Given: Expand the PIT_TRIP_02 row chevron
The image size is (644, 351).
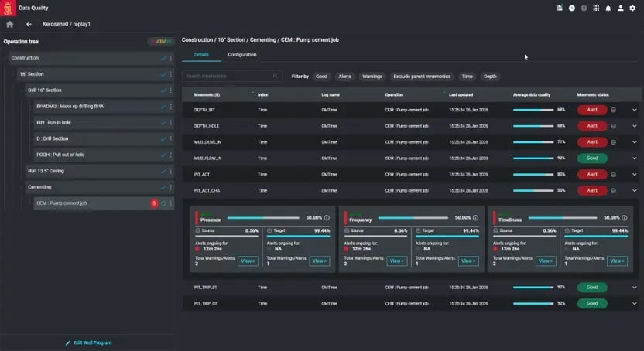Looking at the screenshot, I should pyautogui.click(x=635, y=303).
